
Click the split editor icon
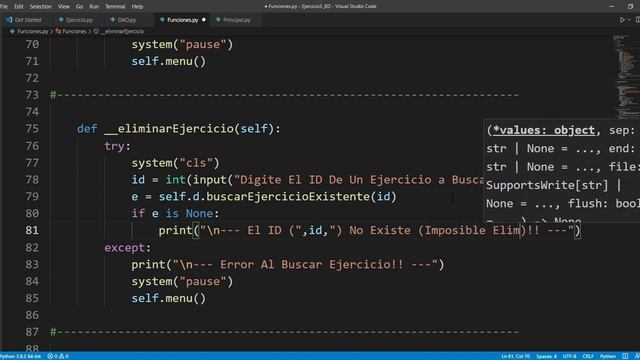638,20
